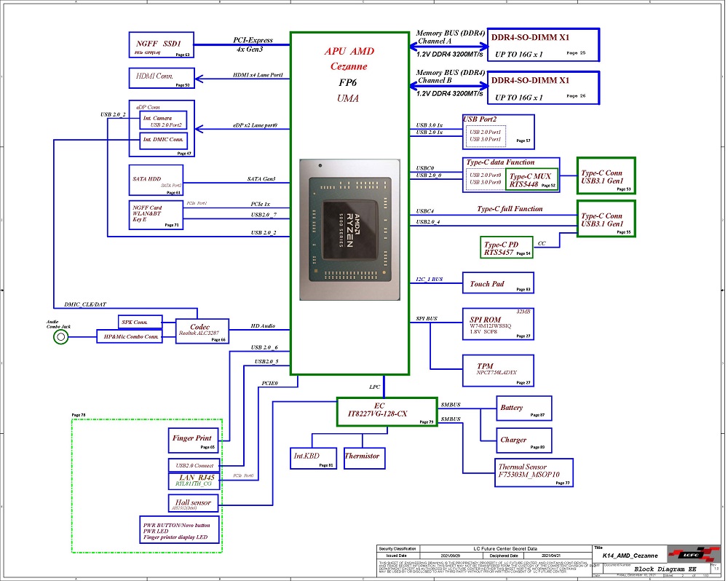Click the Int. Camera box
The image size is (728, 581).
[x=163, y=120]
